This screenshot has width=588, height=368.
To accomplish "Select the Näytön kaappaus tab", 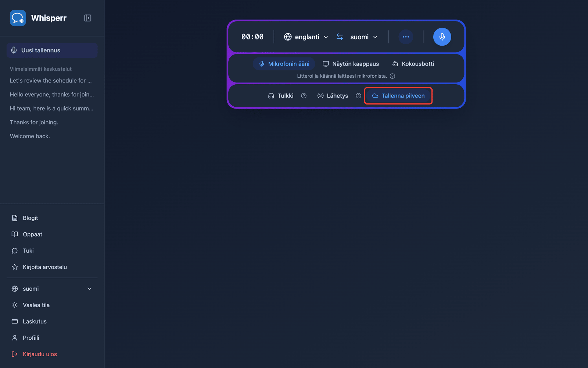I will click(351, 64).
